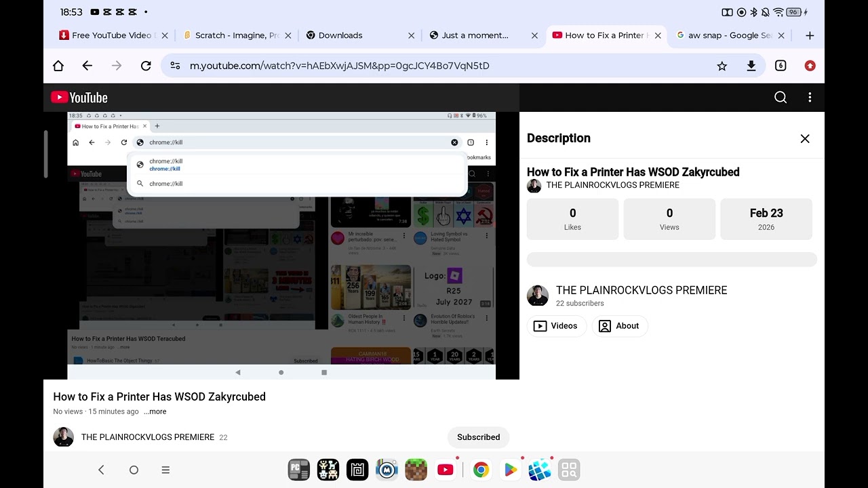868x488 pixels.
Task: Bookmark this page with the star icon
Action: point(722,66)
